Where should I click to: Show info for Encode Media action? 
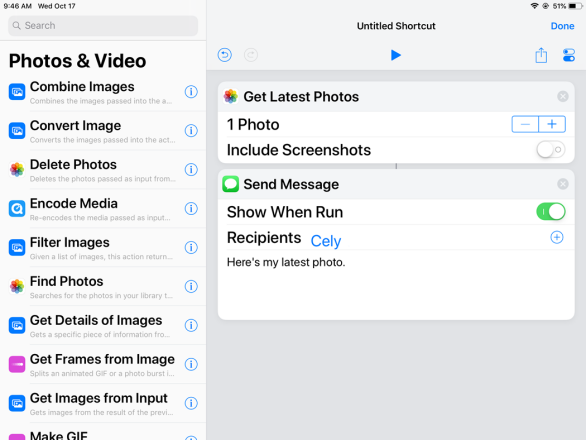[191, 208]
